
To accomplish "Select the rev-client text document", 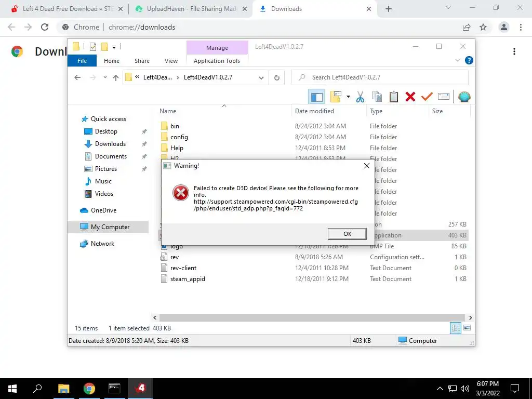I will tap(183, 268).
